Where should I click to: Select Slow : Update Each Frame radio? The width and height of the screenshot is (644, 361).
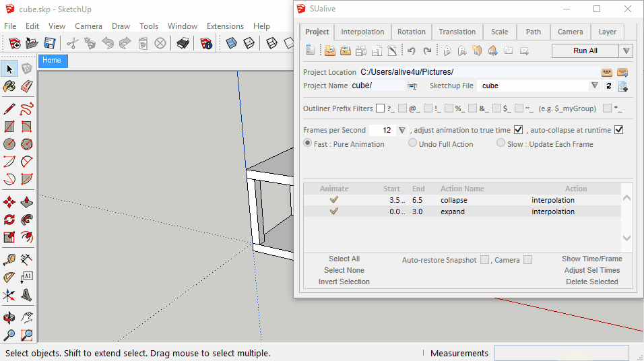point(501,143)
